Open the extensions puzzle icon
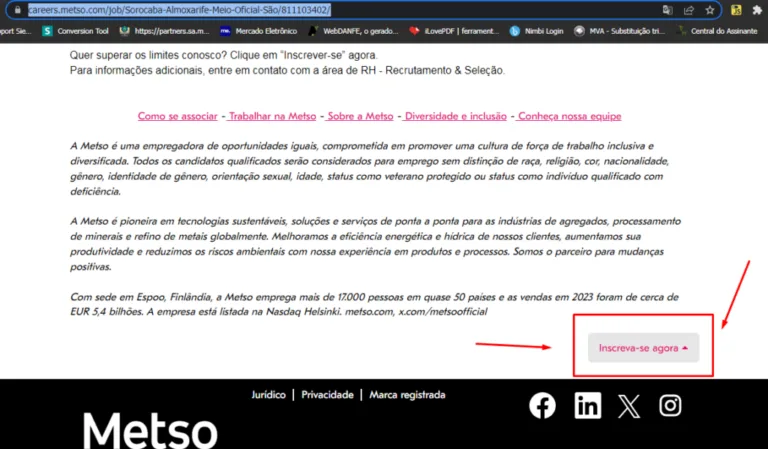This screenshot has width=768, height=449. pyautogui.click(x=757, y=10)
